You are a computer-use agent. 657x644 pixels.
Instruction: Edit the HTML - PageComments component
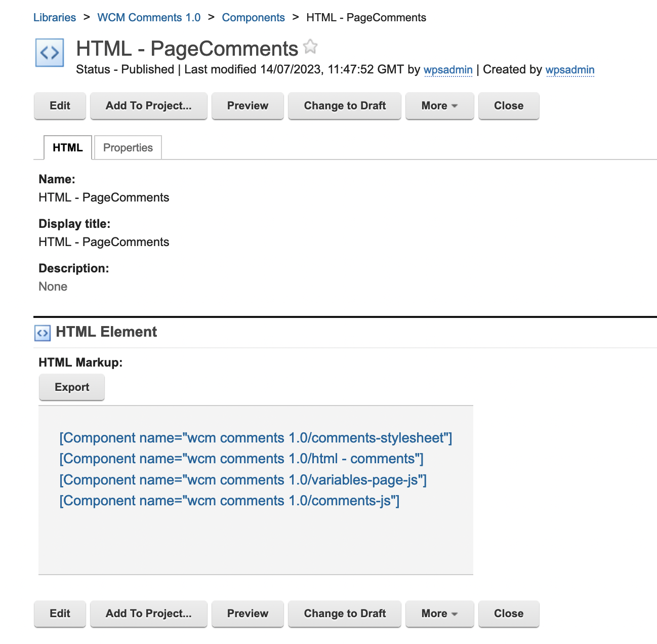coord(59,106)
